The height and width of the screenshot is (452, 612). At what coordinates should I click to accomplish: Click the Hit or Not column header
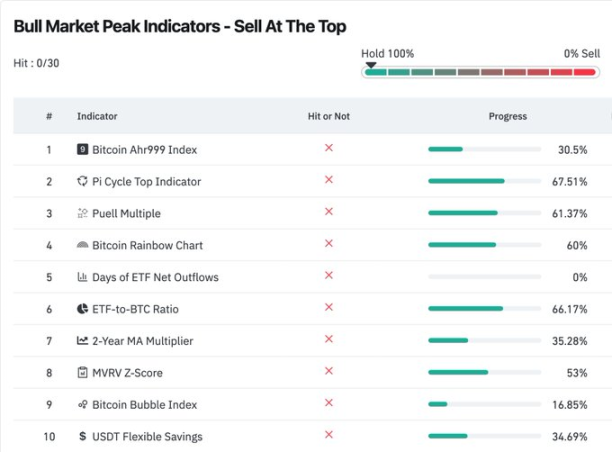(x=329, y=116)
